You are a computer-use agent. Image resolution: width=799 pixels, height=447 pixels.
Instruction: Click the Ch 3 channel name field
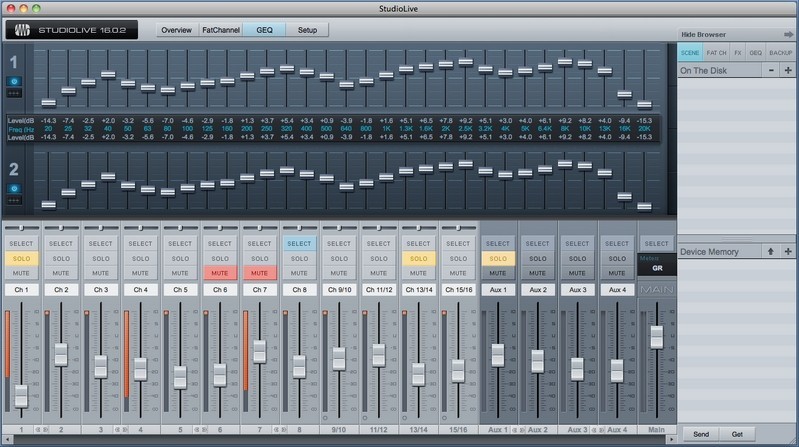click(100, 289)
